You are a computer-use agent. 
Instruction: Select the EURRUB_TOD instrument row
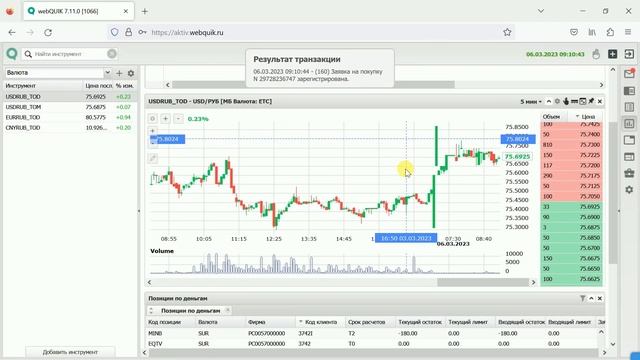click(70, 117)
